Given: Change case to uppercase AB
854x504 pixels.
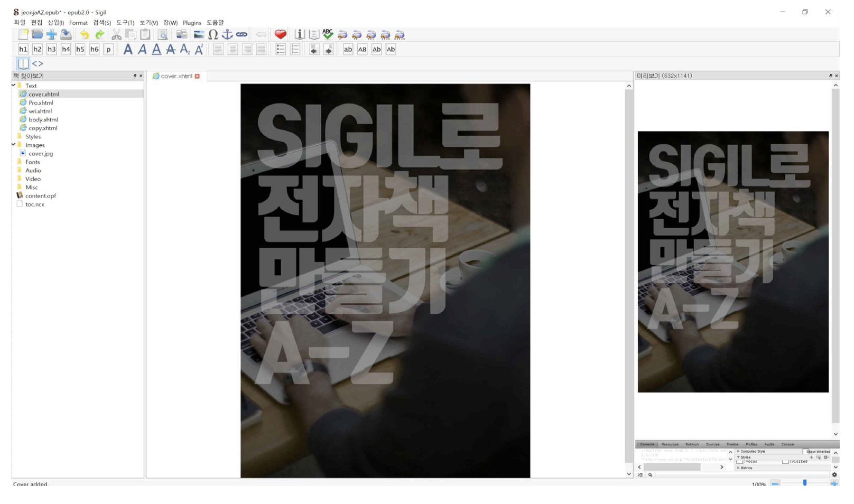Looking at the screenshot, I should [362, 49].
